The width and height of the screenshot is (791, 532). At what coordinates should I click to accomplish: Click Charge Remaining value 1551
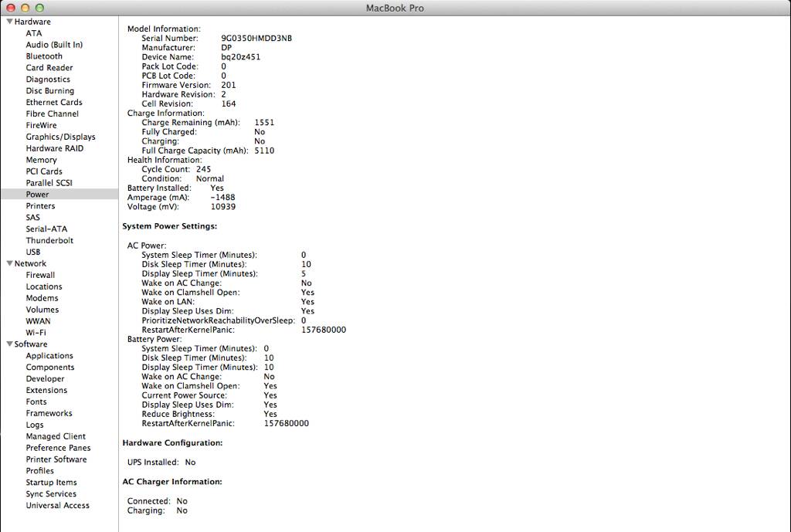pyautogui.click(x=264, y=123)
